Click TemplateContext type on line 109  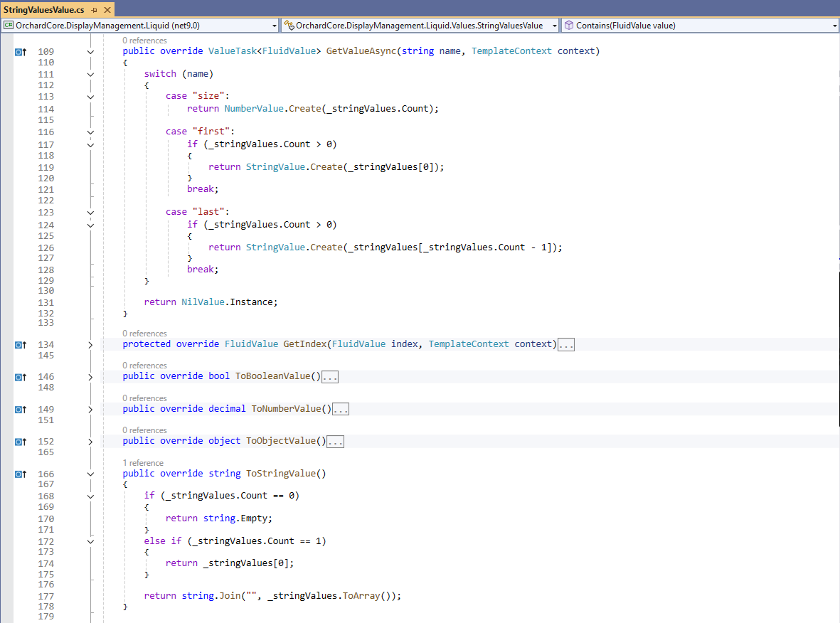pos(511,51)
